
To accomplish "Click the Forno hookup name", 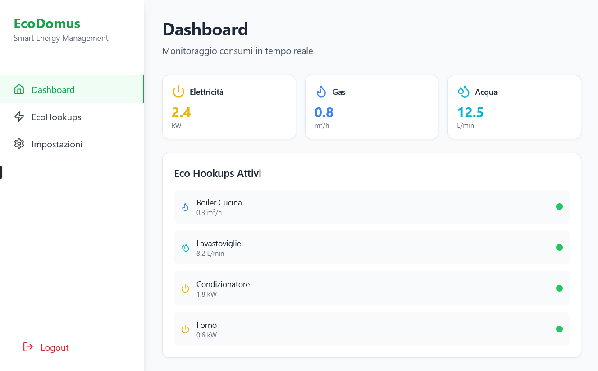I will click(206, 325).
